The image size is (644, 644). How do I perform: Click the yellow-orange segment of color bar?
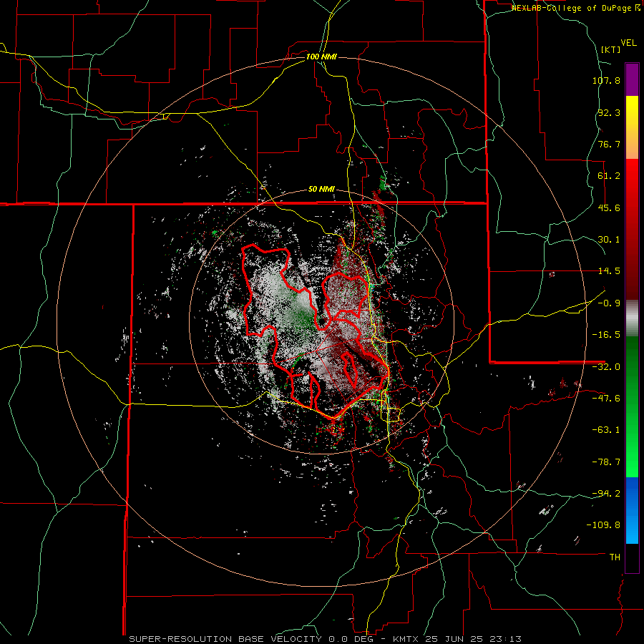click(x=632, y=127)
